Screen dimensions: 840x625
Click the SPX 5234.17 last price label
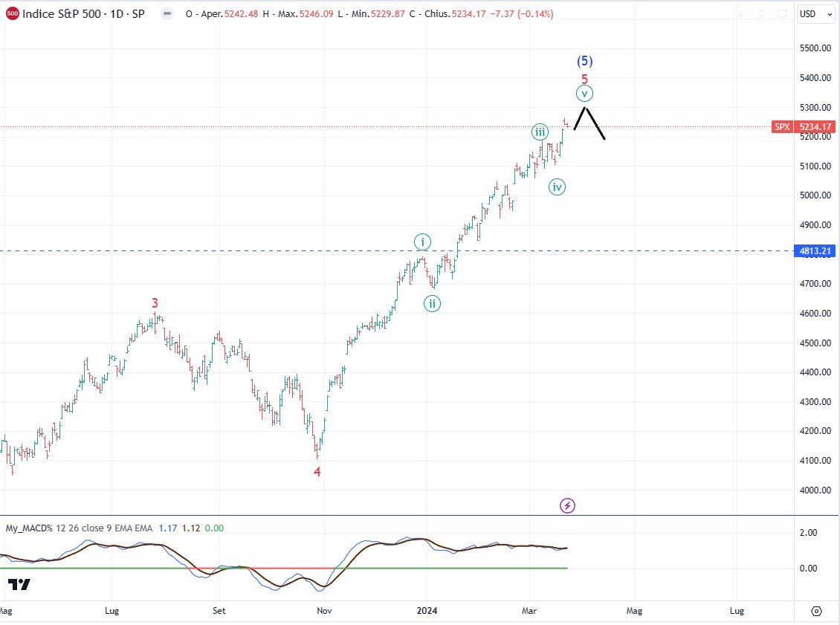803,127
